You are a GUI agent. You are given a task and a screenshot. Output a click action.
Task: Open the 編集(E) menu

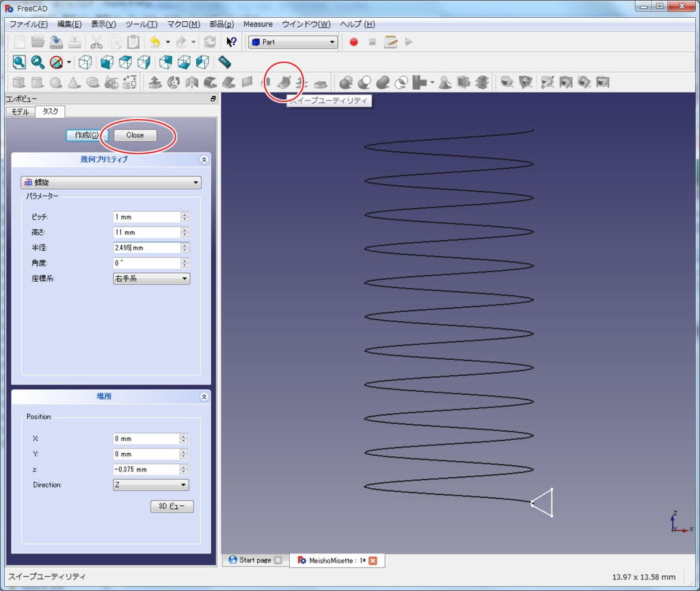pyautogui.click(x=69, y=24)
